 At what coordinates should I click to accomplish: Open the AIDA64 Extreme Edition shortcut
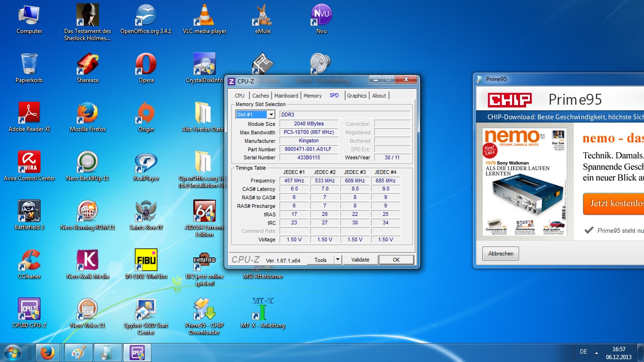tap(205, 218)
